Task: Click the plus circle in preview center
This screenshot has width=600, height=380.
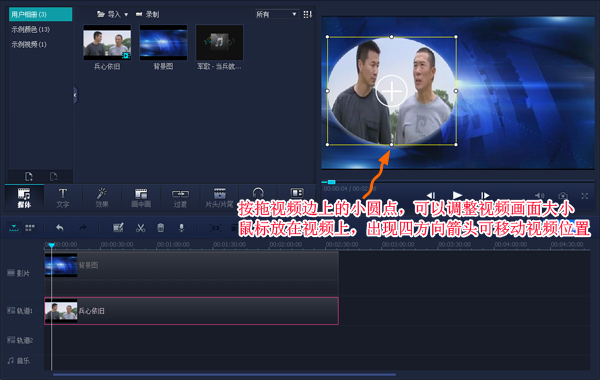Action: click(391, 91)
